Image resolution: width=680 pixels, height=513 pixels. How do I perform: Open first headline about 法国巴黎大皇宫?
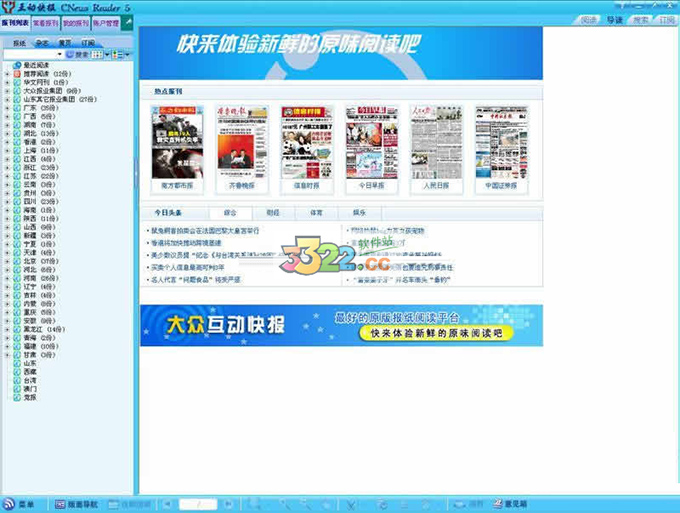coord(205,231)
